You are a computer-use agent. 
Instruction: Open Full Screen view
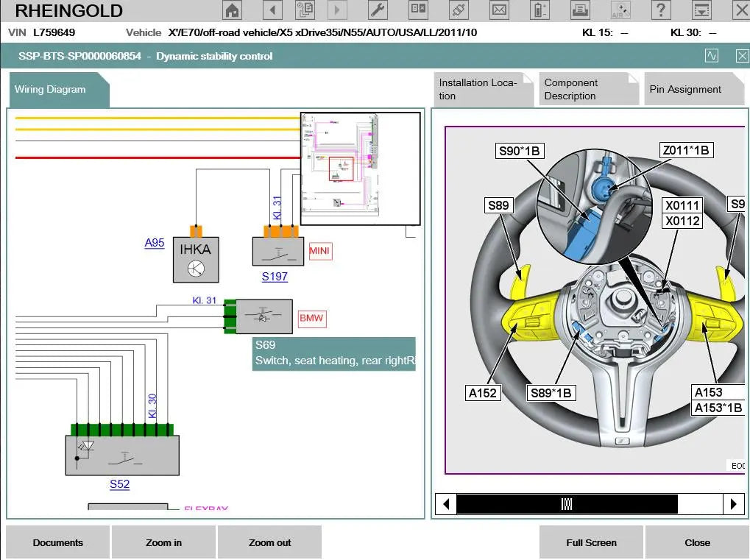(591, 542)
